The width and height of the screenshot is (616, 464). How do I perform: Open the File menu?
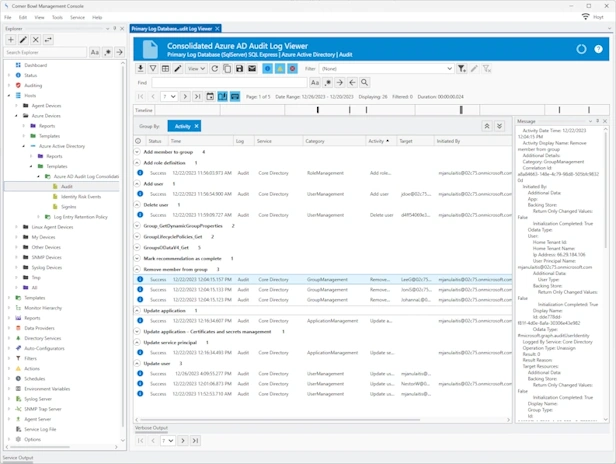(x=8, y=17)
